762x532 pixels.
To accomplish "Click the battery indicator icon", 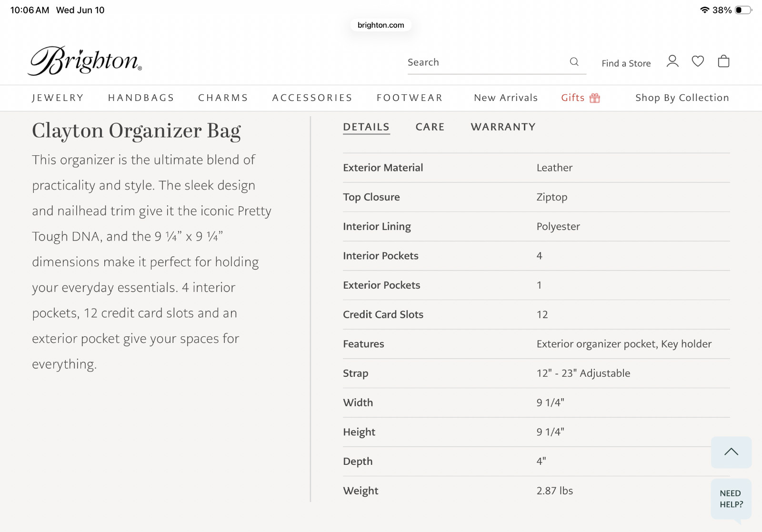I will 743,10.
